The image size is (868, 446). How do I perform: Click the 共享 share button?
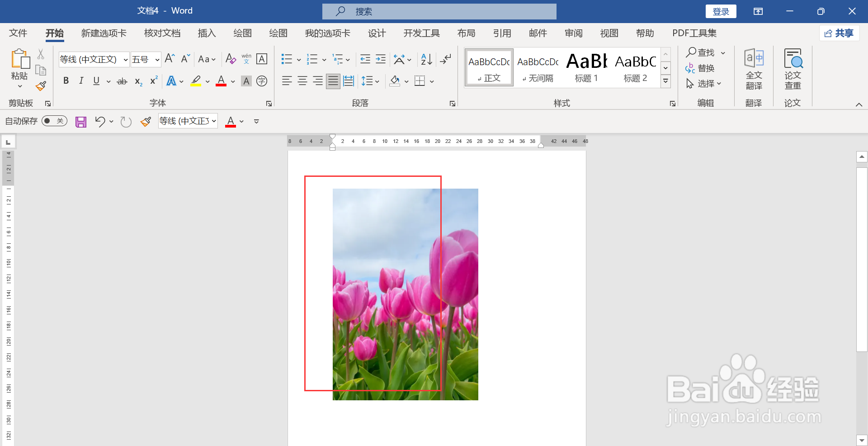[x=839, y=33]
